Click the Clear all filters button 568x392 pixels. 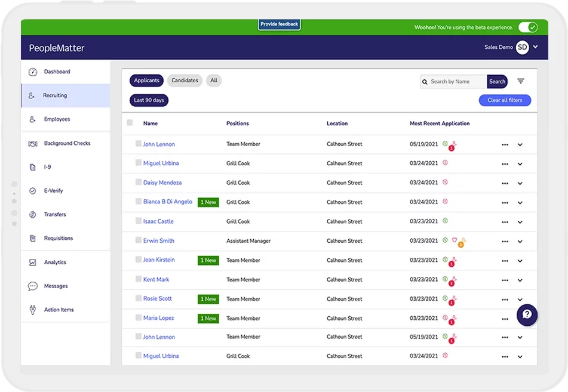point(505,100)
